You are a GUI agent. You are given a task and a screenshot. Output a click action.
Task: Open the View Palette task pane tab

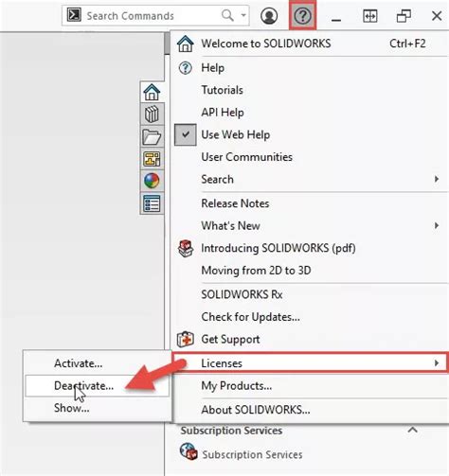(152, 159)
